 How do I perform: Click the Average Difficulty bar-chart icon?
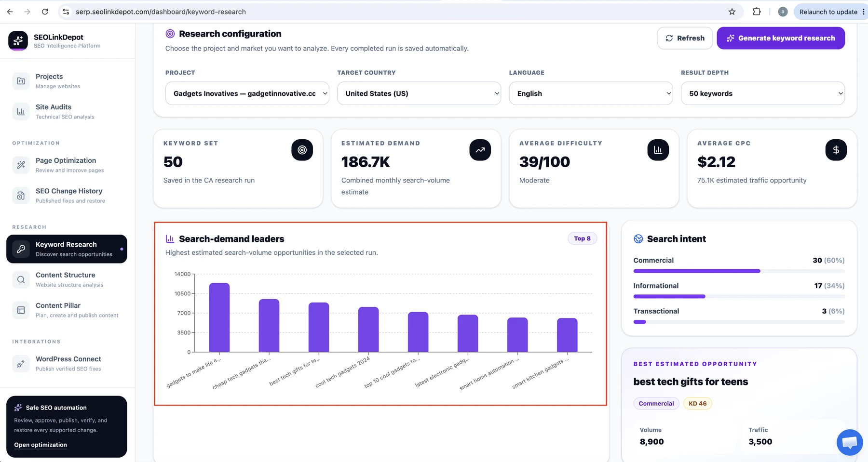pyautogui.click(x=658, y=150)
